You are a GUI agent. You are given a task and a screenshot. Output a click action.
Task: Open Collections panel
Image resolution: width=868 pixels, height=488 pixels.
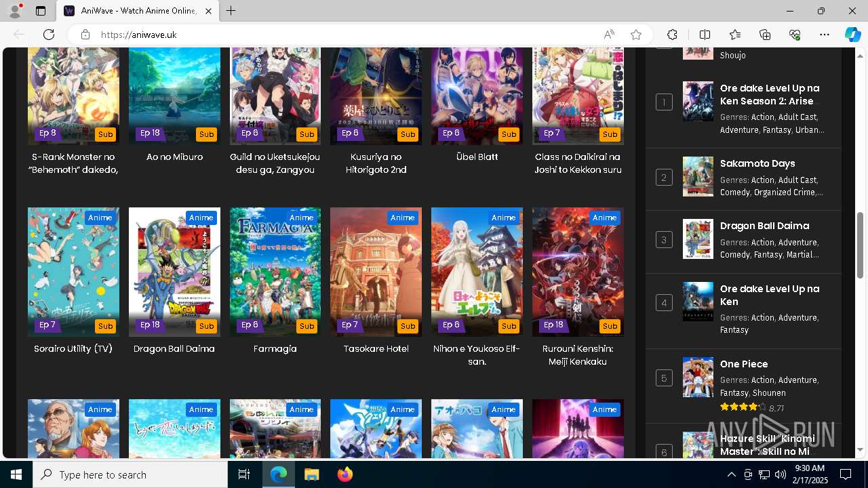tap(765, 35)
